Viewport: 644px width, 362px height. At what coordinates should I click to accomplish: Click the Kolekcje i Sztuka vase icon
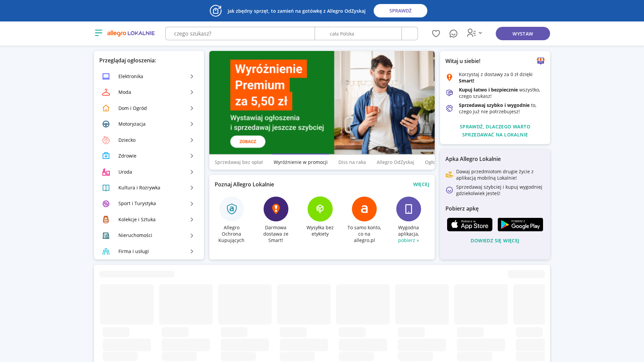[106, 220]
